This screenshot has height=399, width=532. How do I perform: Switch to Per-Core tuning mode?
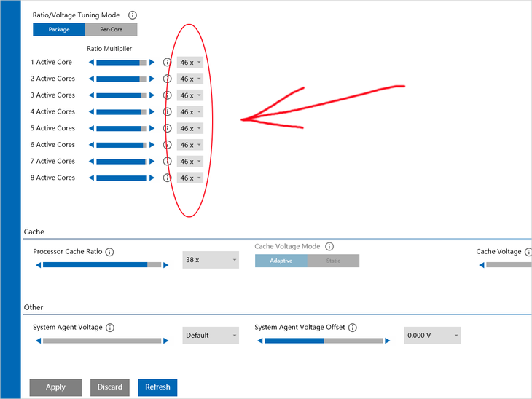pyautogui.click(x=111, y=30)
